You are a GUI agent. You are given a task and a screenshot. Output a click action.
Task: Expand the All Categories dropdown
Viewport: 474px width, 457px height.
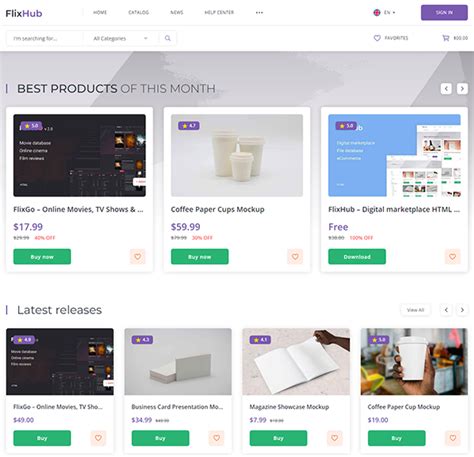pos(120,38)
